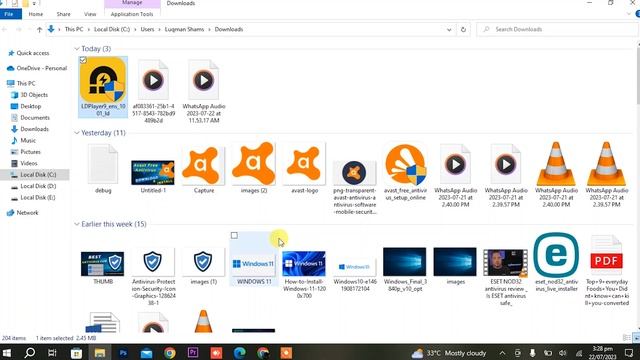Open Quick access in navigation pane

click(x=33, y=53)
